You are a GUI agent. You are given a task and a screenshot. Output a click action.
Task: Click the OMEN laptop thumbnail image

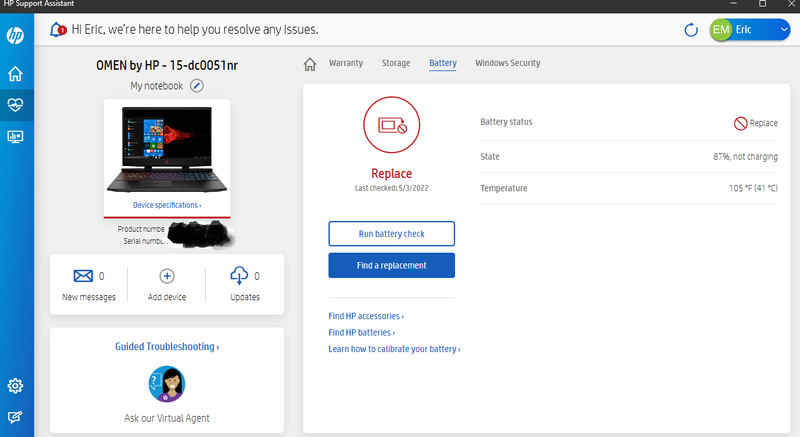click(167, 150)
